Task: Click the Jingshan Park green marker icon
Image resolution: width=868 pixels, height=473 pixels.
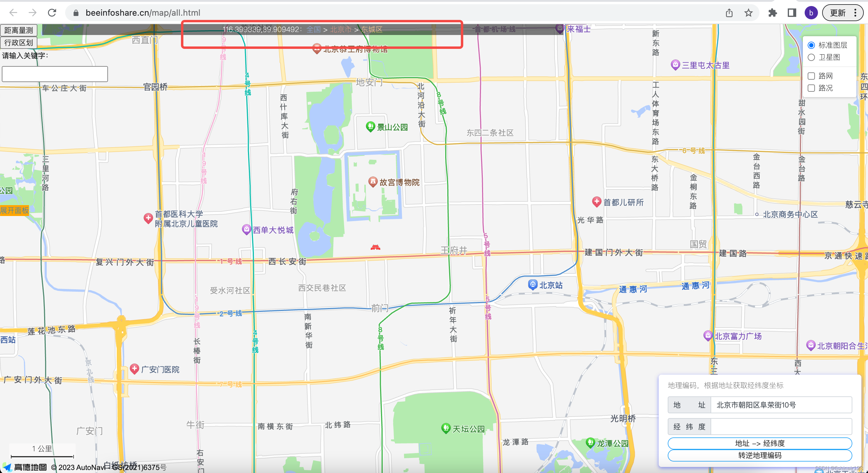Action: pyautogui.click(x=370, y=126)
